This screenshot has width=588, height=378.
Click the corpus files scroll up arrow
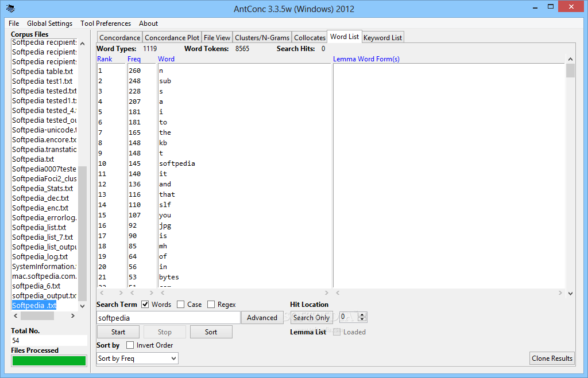click(x=83, y=44)
